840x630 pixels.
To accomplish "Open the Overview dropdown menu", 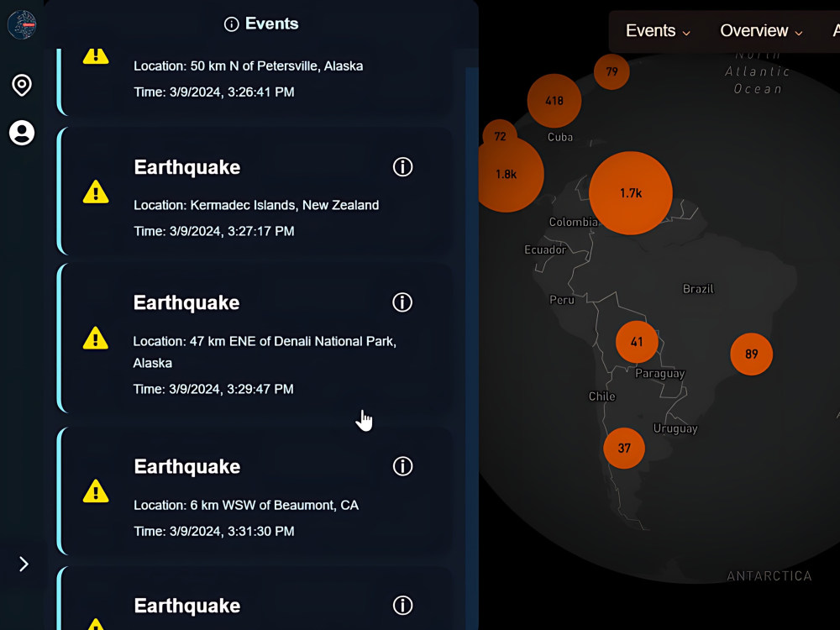I will (761, 31).
